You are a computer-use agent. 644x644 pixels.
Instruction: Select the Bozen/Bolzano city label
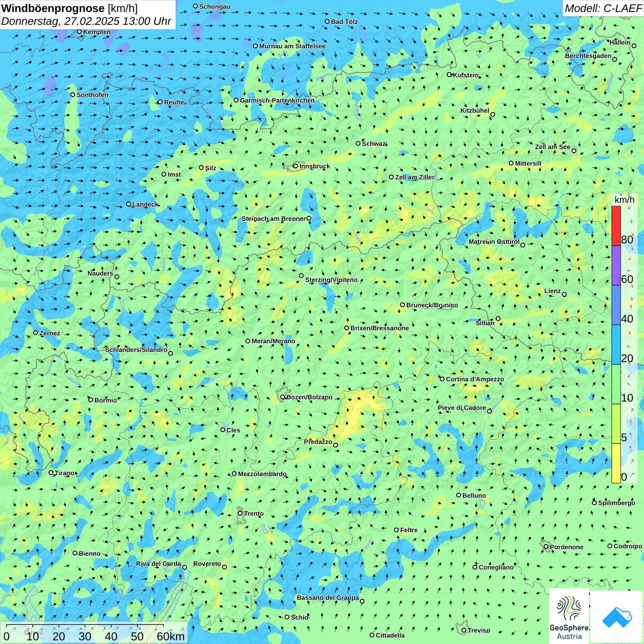tap(309, 397)
